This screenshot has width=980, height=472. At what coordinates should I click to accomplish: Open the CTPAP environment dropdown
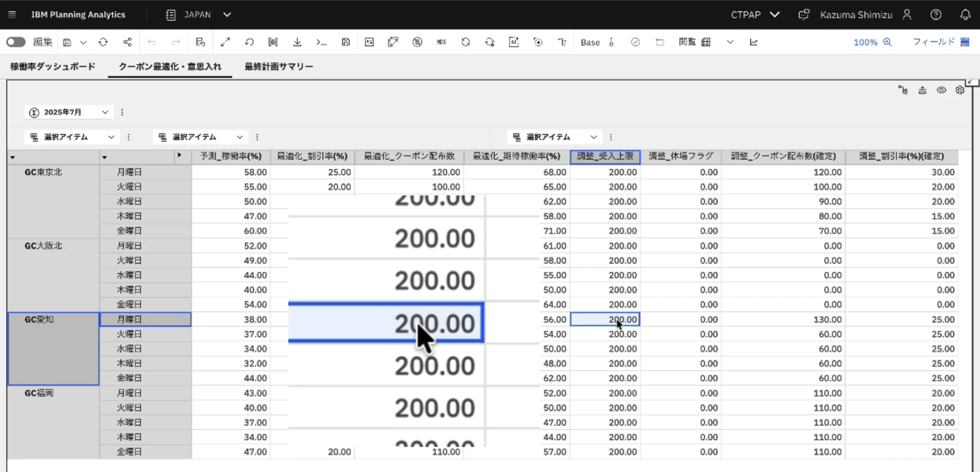[x=755, y=14]
